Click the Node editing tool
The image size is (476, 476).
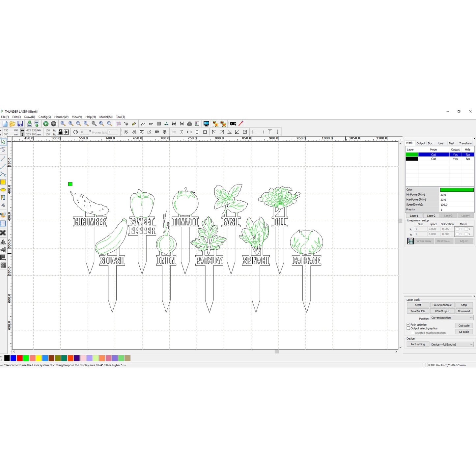pyautogui.click(x=4, y=150)
